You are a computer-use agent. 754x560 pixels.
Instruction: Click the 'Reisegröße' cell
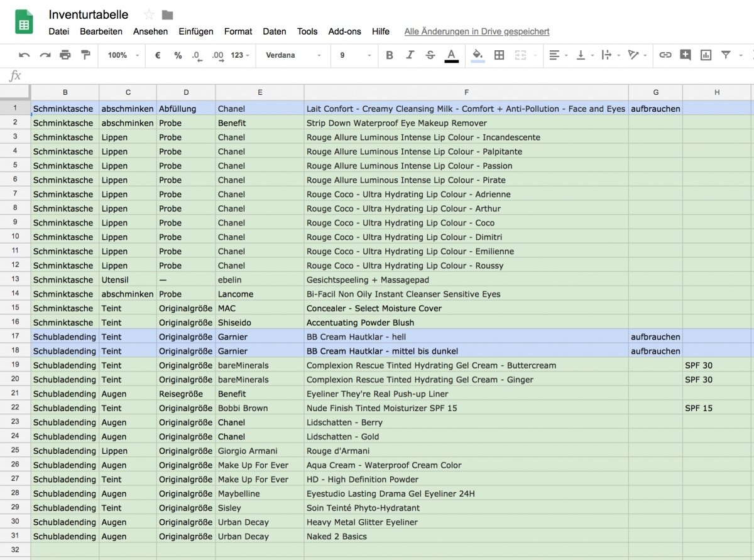[x=187, y=394]
